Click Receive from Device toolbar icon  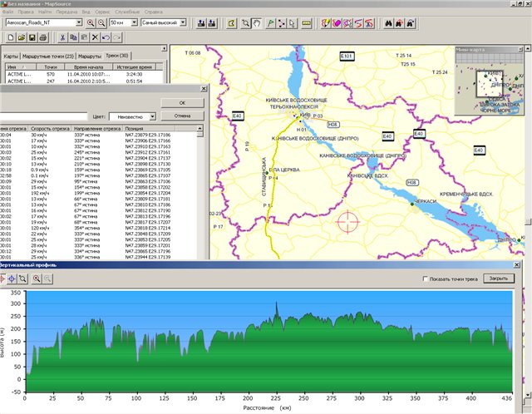click(212, 23)
